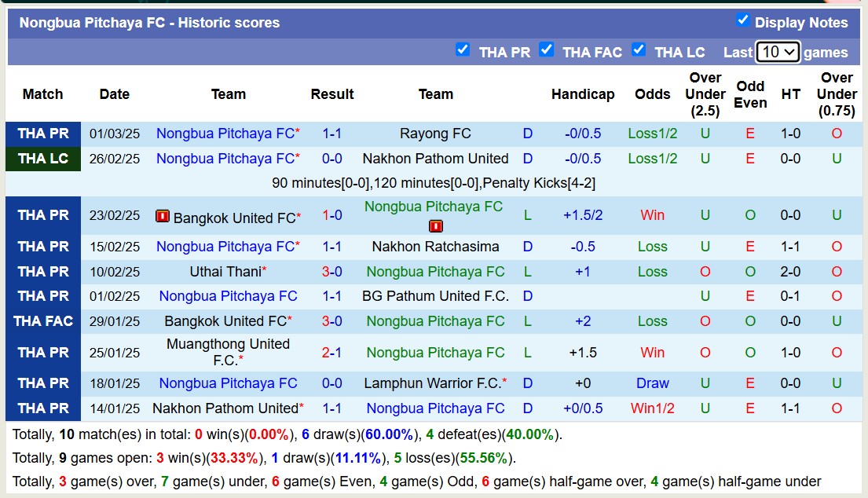Click the 1-0 result on 23/02/25

331,215
